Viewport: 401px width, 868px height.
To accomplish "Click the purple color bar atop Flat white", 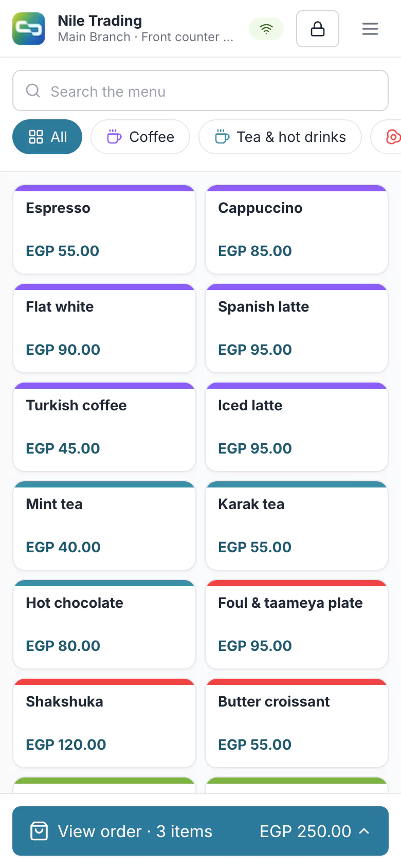I will [104, 287].
